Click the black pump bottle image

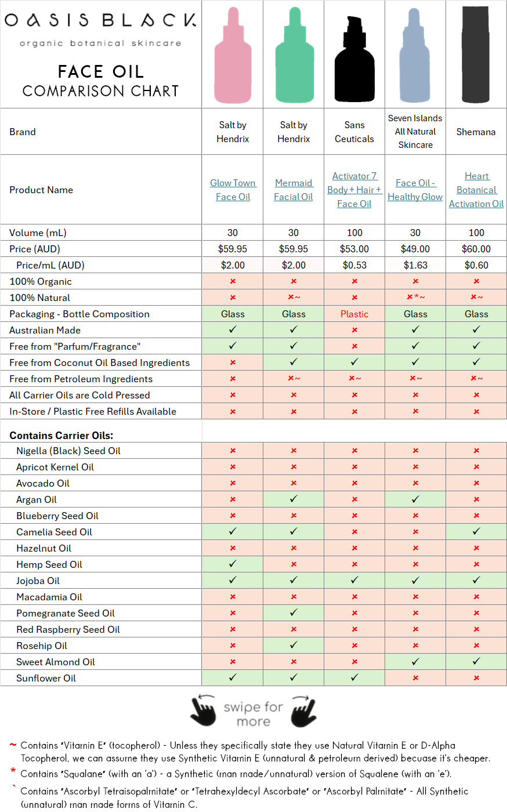click(354, 58)
